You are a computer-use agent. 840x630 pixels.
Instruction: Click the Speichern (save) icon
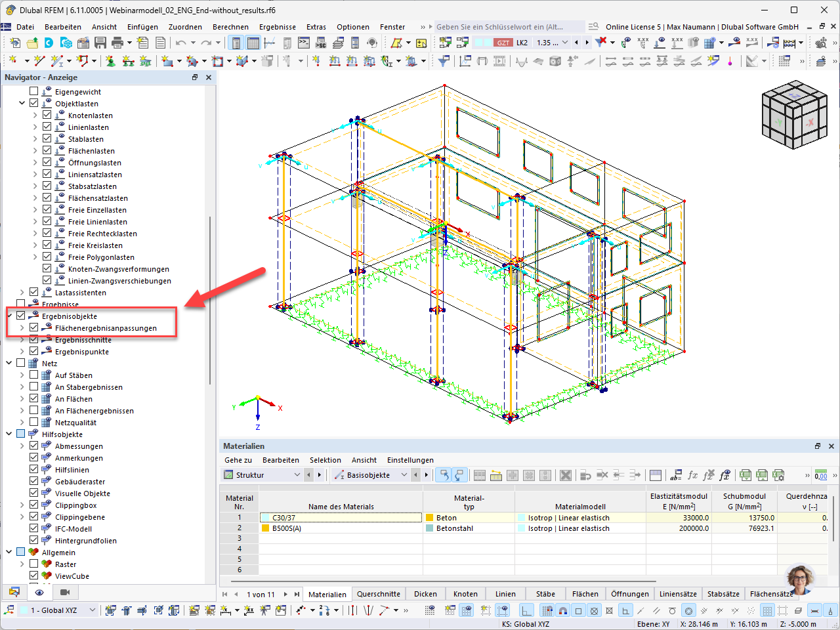100,41
